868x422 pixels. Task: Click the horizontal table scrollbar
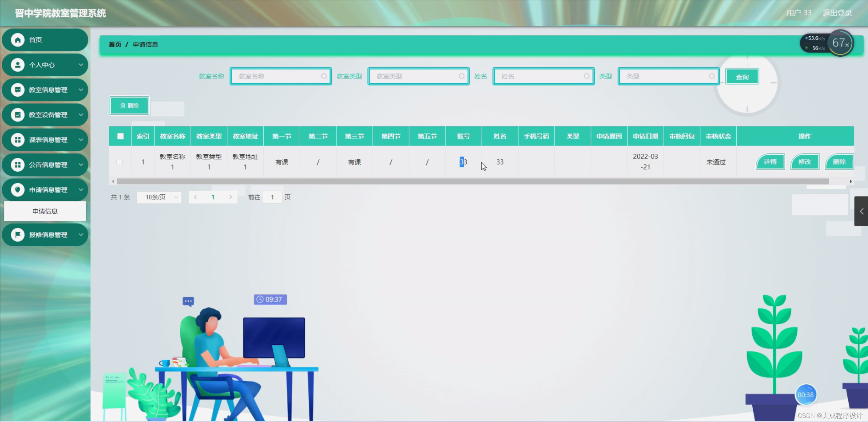pyautogui.click(x=472, y=181)
